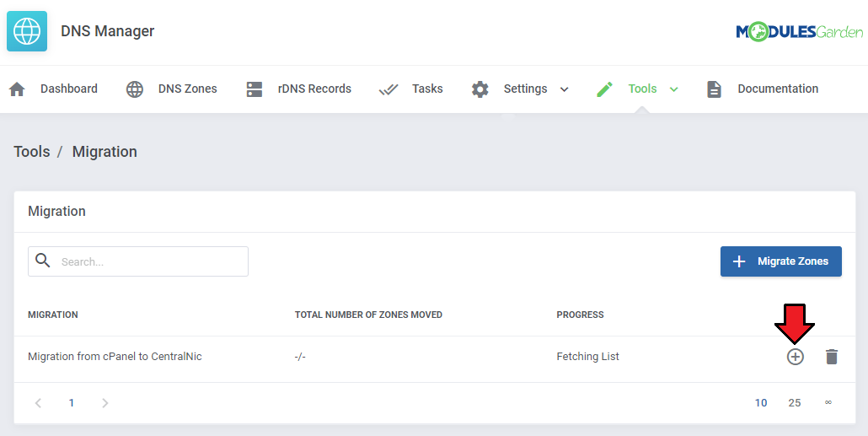This screenshot has width=868, height=436.
Task: Open the ModulesGarden logo link
Action: tap(800, 31)
